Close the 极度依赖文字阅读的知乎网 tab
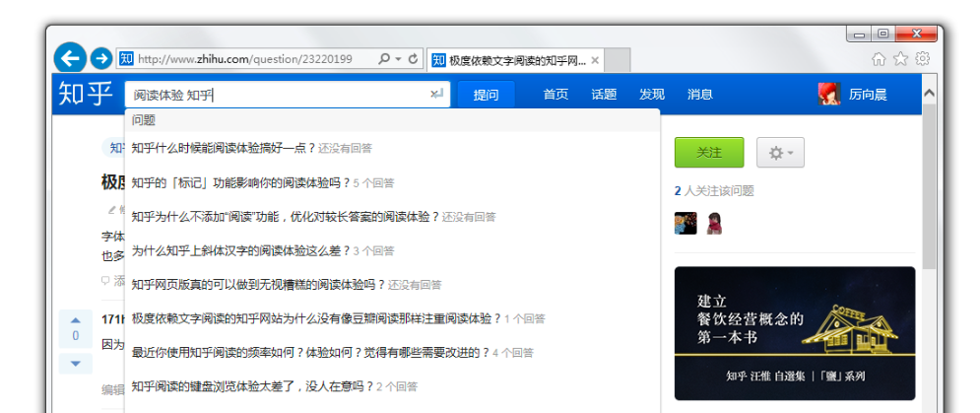The width and height of the screenshot is (980, 413). click(x=595, y=61)
